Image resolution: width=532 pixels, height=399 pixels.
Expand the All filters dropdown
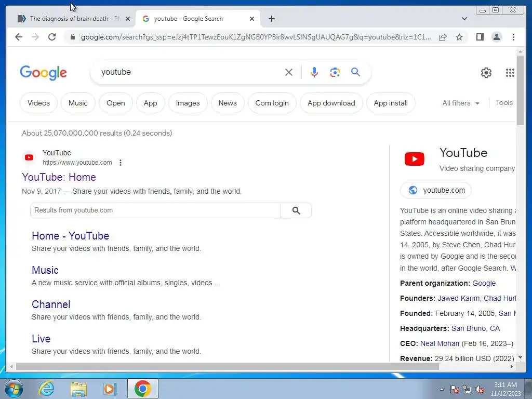click(x=461, y=103)
